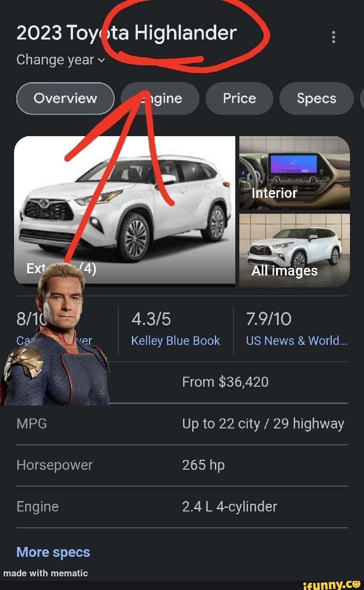Viewport: 364px width, 590px height.
Task: Open the All images thumbnail
Action: (295, 251)
